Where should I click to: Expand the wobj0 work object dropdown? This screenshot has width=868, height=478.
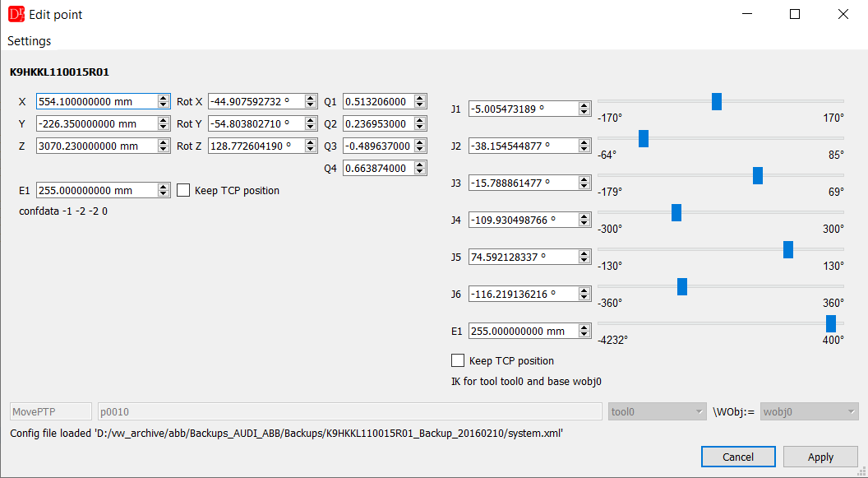(x=810, y=412)
